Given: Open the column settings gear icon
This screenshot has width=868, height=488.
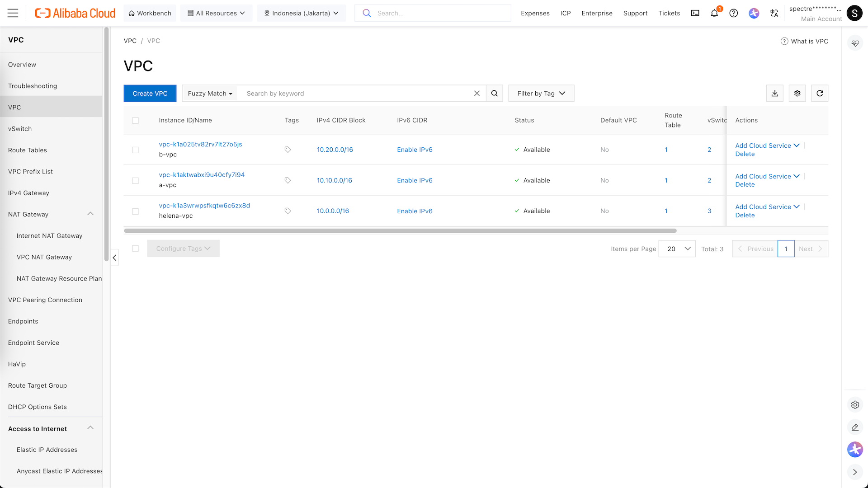Looking at the screenshot, I should click(797, 94).
